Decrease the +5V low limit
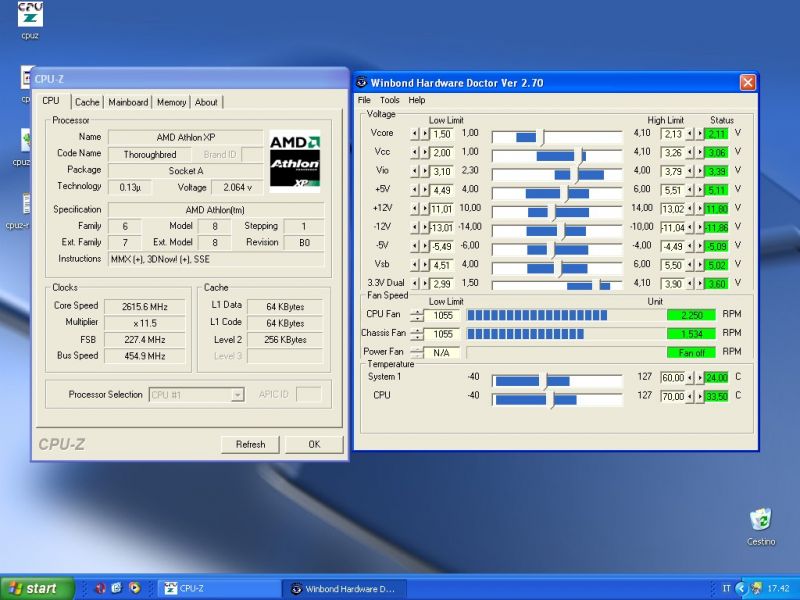The height and width of the screenshot is (600, 800). tap(415, 190)
